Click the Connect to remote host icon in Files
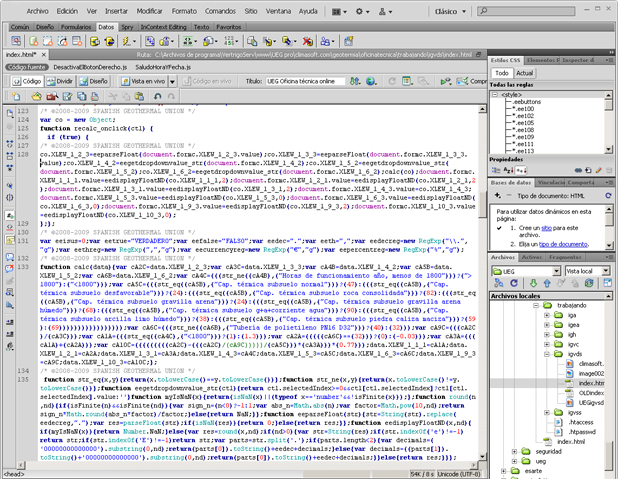 (499, 283)
